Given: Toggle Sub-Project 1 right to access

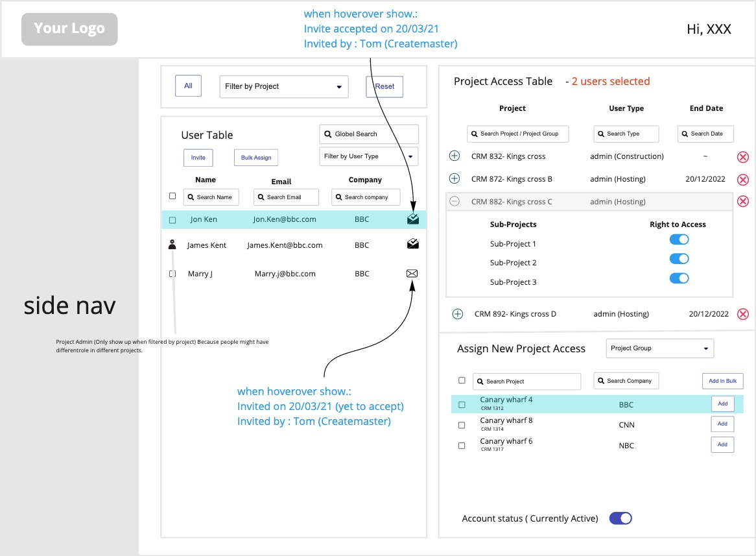Looking at the screenshot, I should click(x=679, y=239).
